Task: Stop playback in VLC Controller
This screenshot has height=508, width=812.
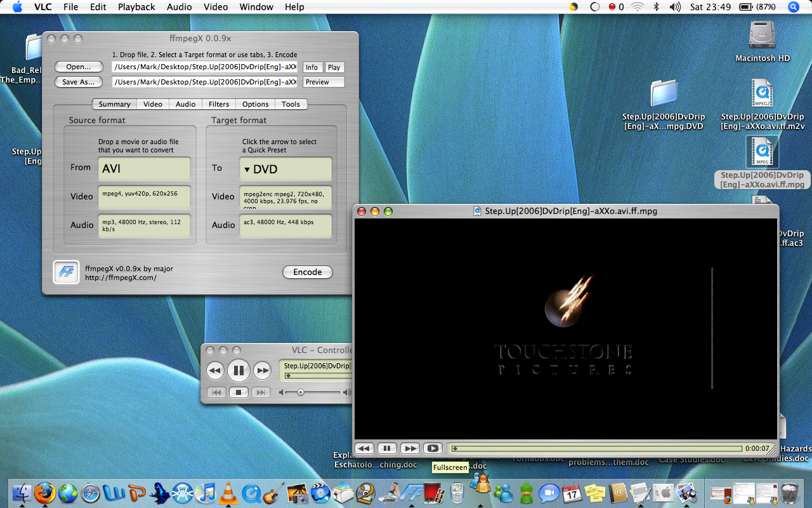Action: pos(239,392)
